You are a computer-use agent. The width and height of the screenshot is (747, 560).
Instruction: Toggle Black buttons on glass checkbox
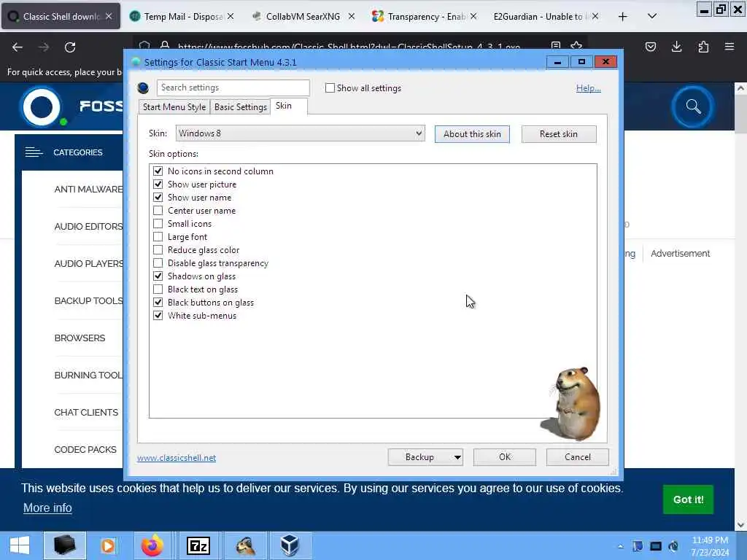[x=158, y=303]
